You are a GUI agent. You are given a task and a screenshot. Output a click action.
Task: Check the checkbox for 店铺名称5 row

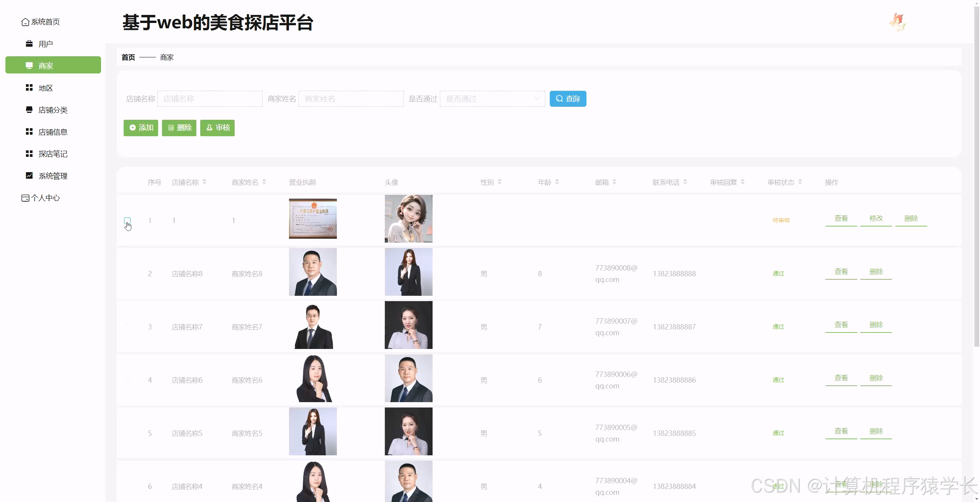[127, 433]
